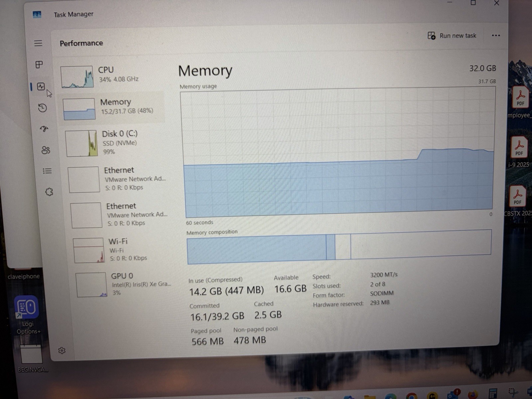Click the Paged pool value 566 MB
This screenshot has height=399, width=532.
pos(207,341)
